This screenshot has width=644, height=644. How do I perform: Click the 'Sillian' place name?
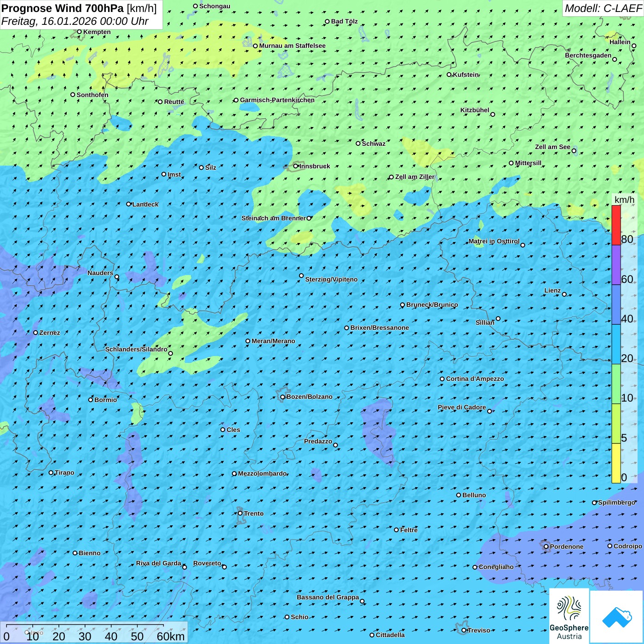pos(485,322)
